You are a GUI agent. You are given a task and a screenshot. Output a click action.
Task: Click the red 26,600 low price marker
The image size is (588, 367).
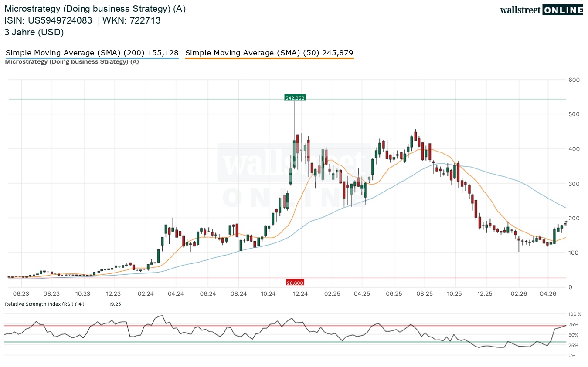coord(295,283)
